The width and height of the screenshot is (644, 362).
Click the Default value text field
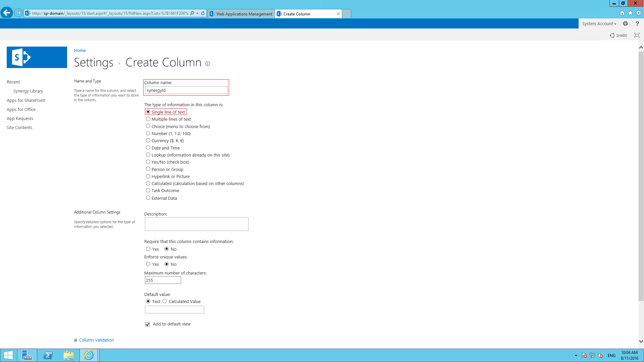[174, 310]
